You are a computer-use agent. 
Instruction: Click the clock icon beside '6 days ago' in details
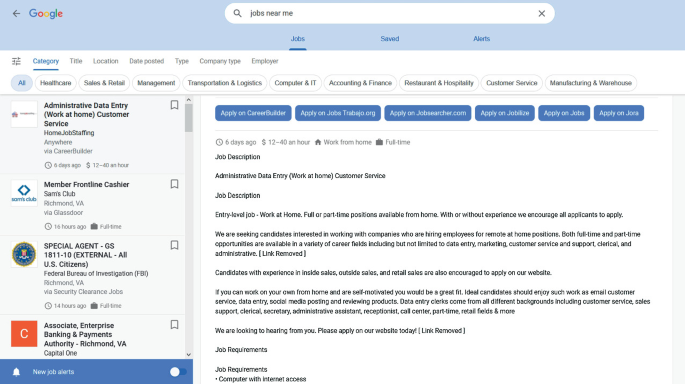(219, 142)
